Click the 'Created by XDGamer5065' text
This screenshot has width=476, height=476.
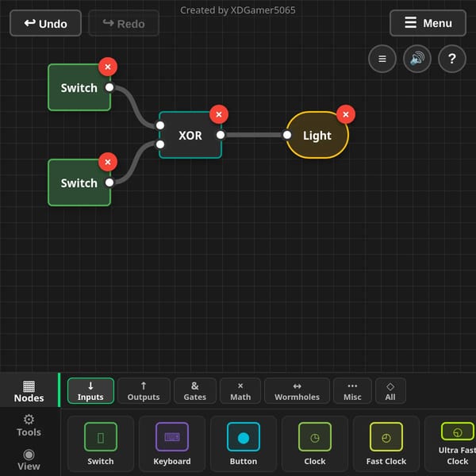pyautogui.click(x=238, y=10)
